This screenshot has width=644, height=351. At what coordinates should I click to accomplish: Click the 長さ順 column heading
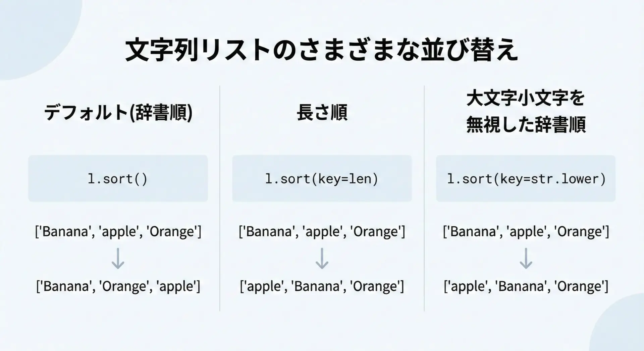coord(322,112)
